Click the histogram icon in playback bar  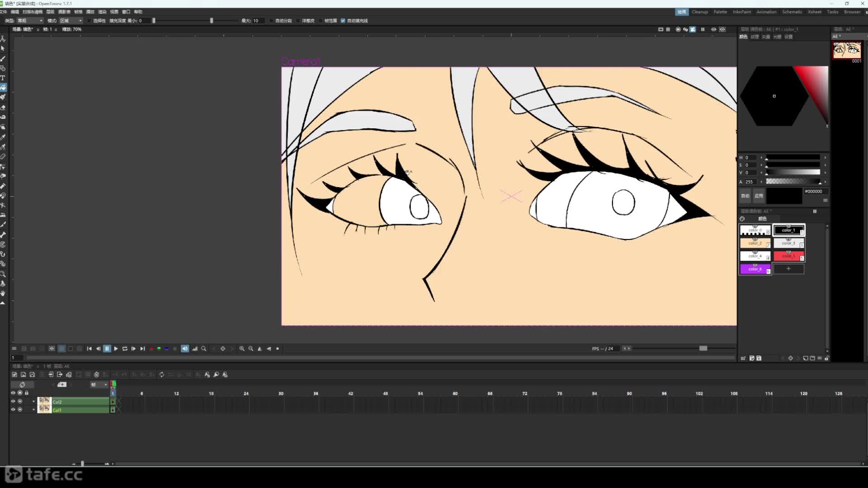pos(195,348)
